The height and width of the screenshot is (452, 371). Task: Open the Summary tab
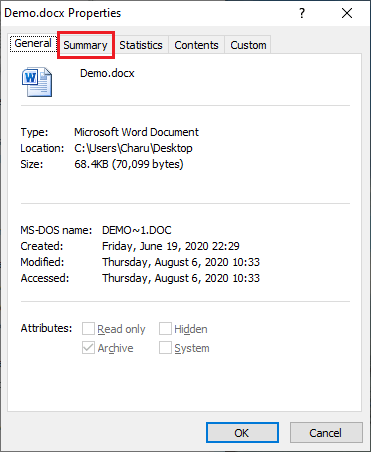tap(85, 45)
